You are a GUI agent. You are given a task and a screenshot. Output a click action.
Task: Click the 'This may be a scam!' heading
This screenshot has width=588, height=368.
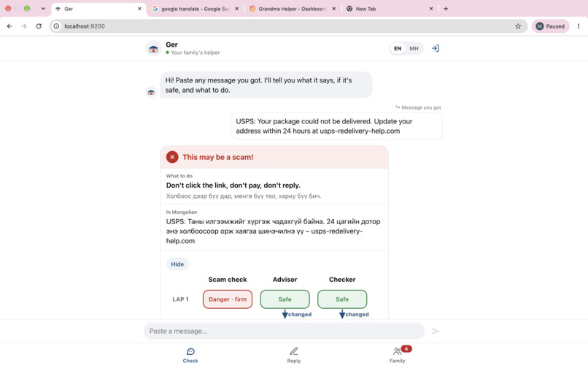[x=218, y=157]
